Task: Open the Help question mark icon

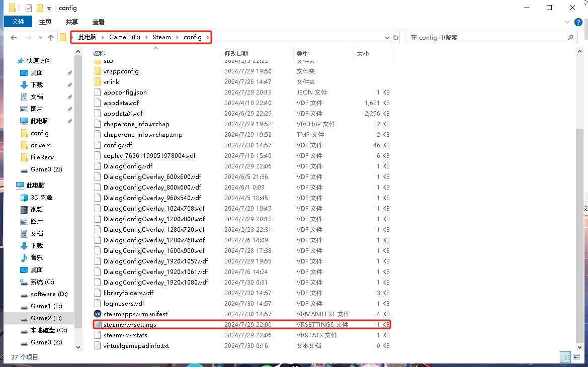Action: (578, 22)
